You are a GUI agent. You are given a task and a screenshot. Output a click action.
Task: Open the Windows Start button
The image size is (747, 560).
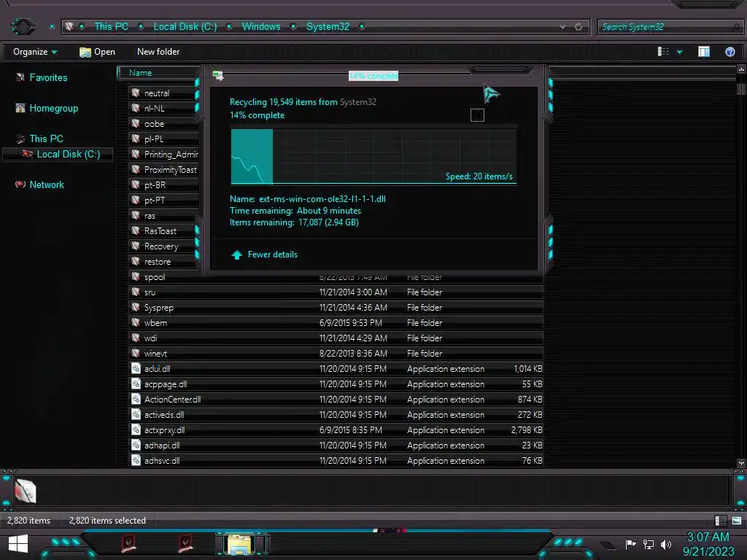[18, 544]
